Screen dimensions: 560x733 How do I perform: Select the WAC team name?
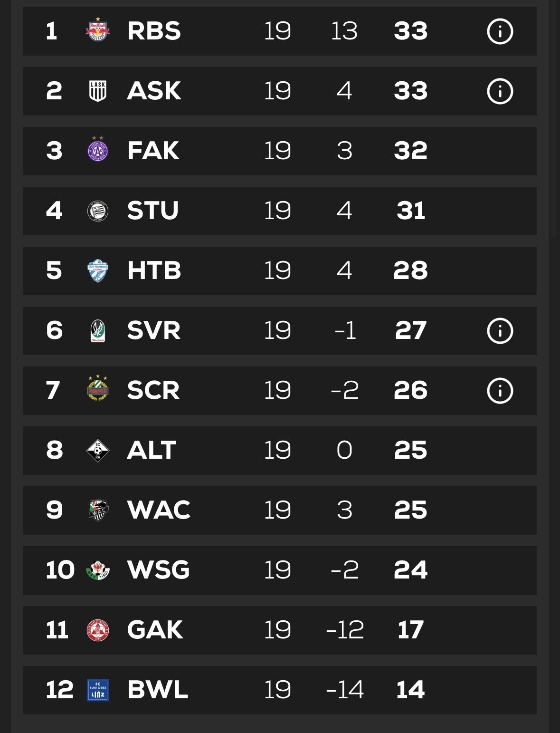(159, 510)
